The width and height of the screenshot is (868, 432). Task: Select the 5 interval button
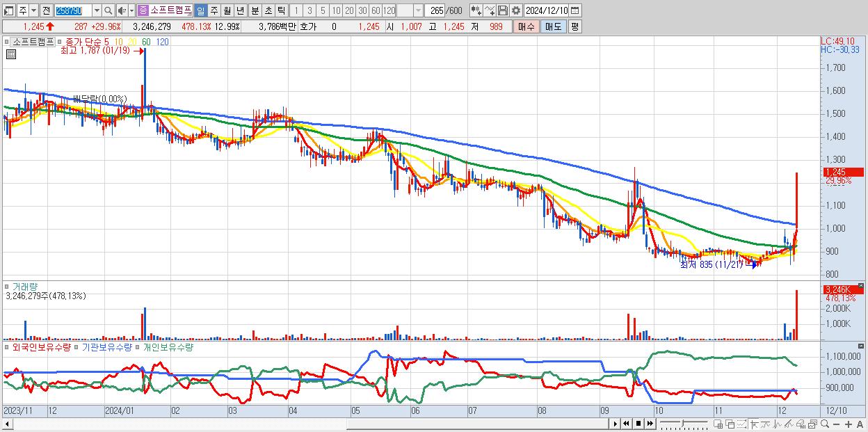click(323, 10)
